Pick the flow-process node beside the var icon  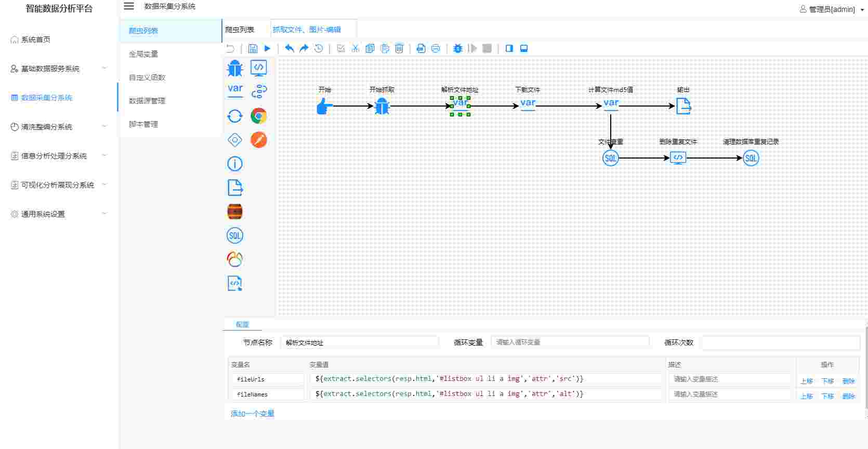tap(259, 92)
